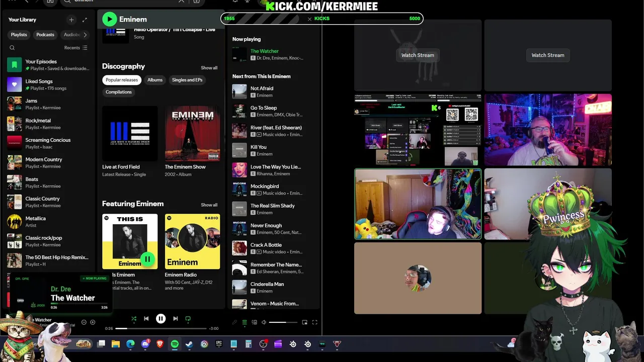
Task: Toggle the lyrics microphone icon
Action: (x=234, y=322)
